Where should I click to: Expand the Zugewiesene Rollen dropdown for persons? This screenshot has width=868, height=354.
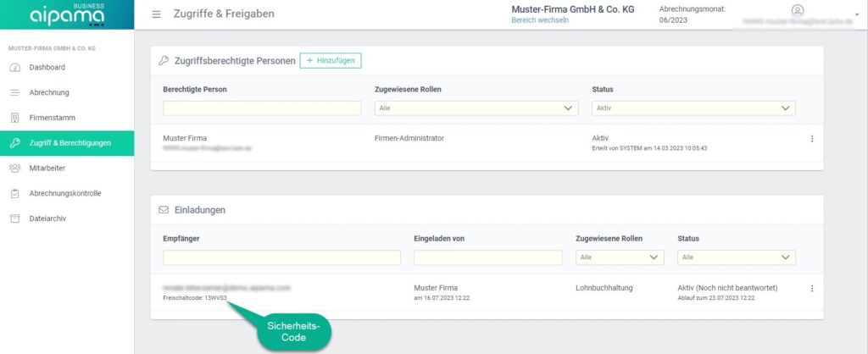tap(476, 108)
